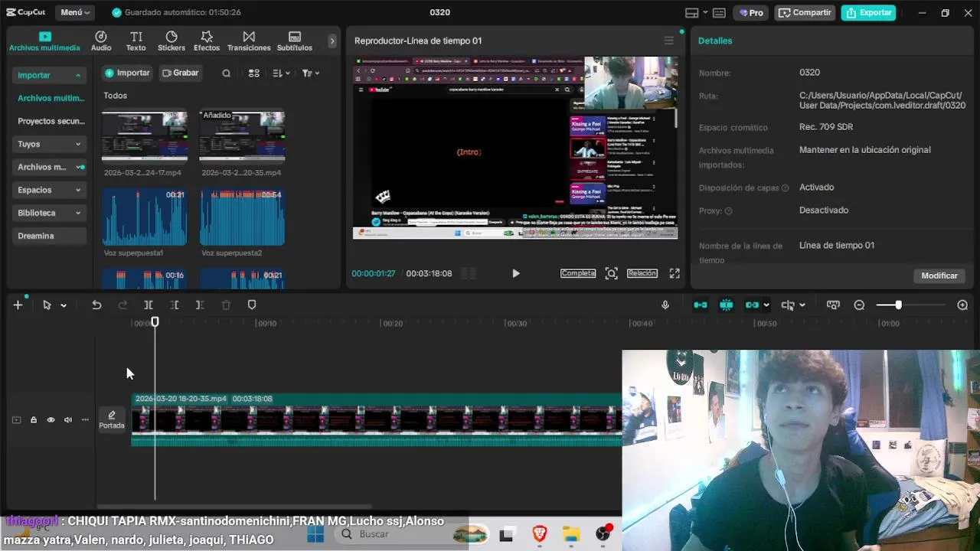
Task: Undo the last action
Action: tap(96, 305)
